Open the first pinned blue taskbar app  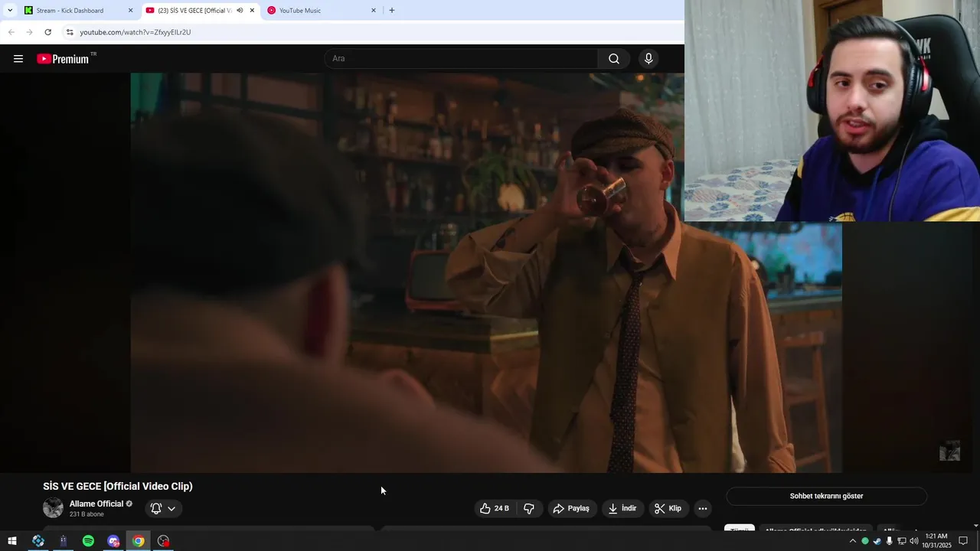point(38,541)
